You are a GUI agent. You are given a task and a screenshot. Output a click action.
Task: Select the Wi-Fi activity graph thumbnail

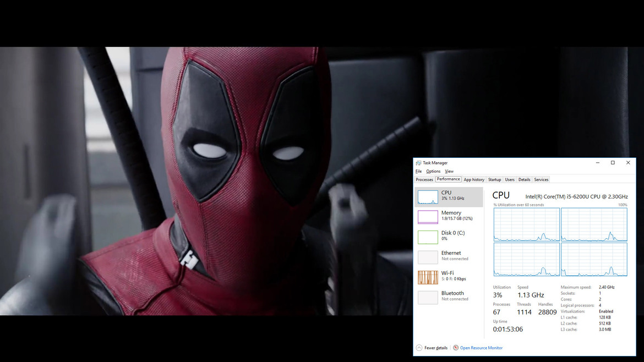[x=428, y=277]
